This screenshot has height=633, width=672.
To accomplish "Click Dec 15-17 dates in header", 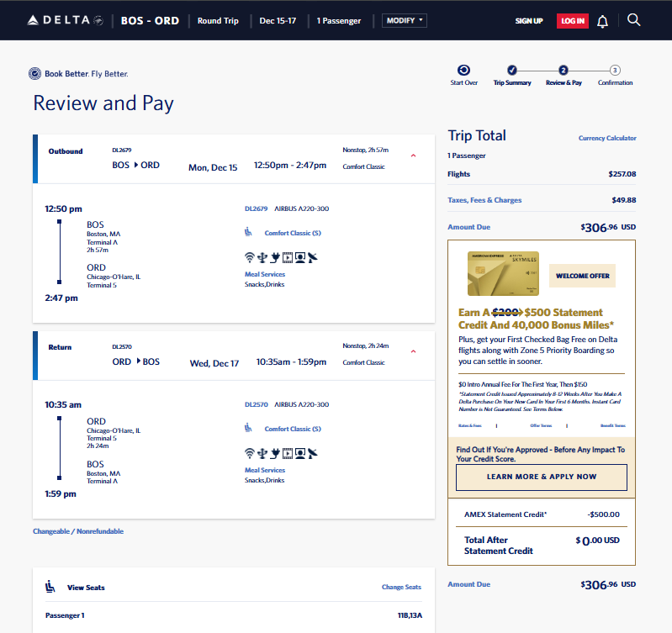I will [x=278, y=20].
